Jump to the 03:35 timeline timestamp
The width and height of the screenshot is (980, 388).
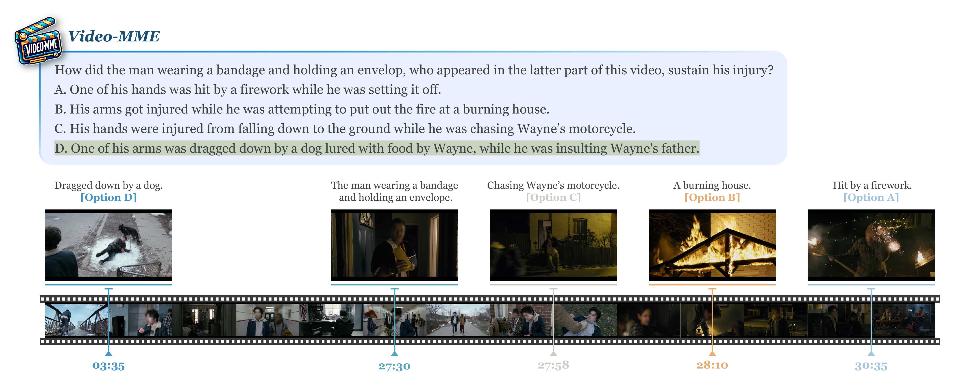[x=109, y=366]
